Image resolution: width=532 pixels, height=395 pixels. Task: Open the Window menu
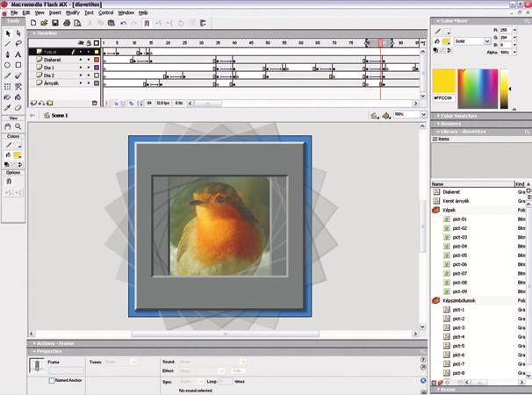[126, 12]
